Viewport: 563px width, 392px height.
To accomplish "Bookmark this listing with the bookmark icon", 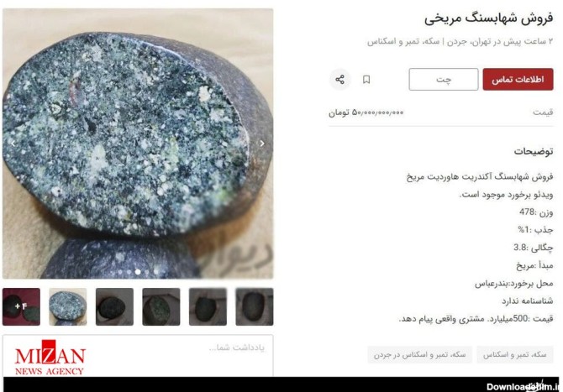I will point(366,79).
